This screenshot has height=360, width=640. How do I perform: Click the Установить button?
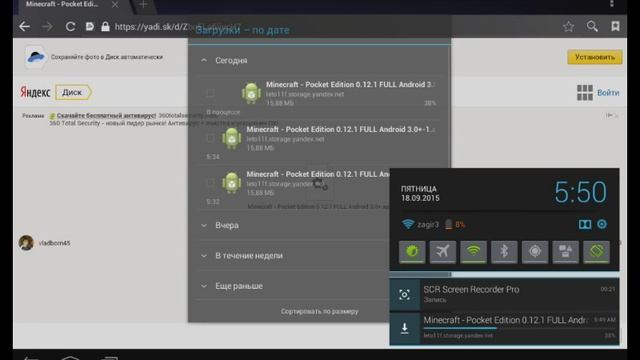pos(595,57)
